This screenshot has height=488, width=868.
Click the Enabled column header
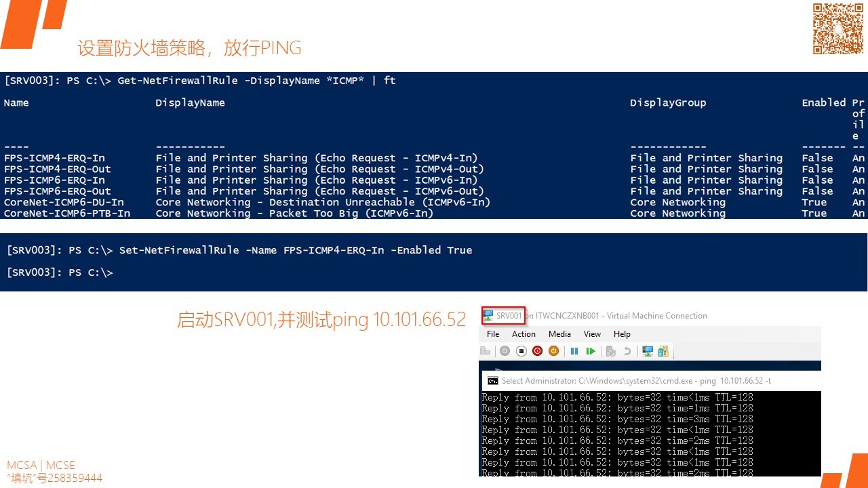coord(824,103)
